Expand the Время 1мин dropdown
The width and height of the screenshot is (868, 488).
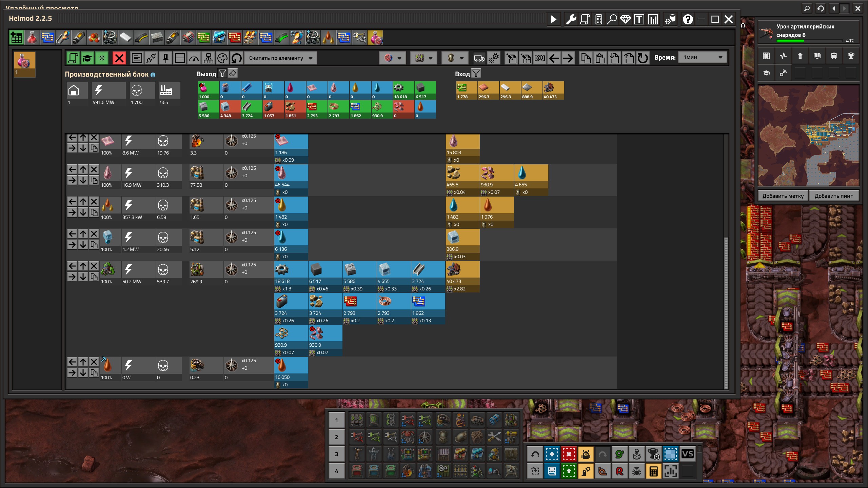point(703,58)
